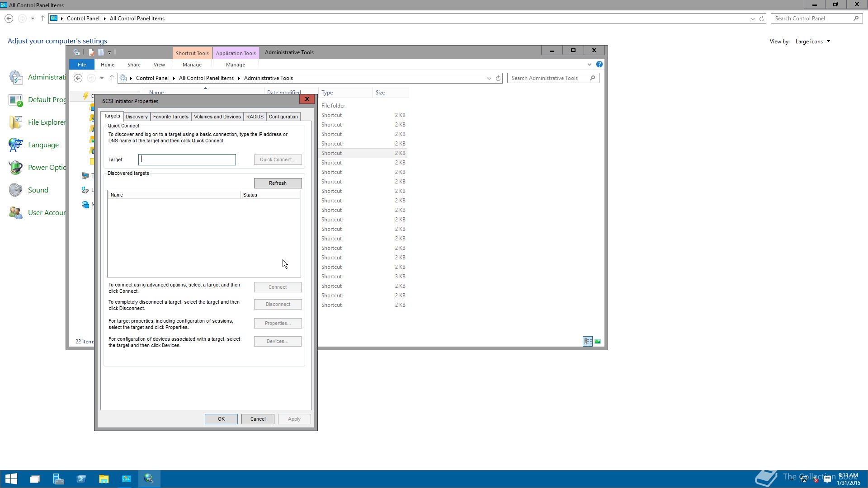The height and width of the screenshot is (488, 868).
Task: Click the Search Control Panel box
Action: pyautogui.click(x=816, y=19)
